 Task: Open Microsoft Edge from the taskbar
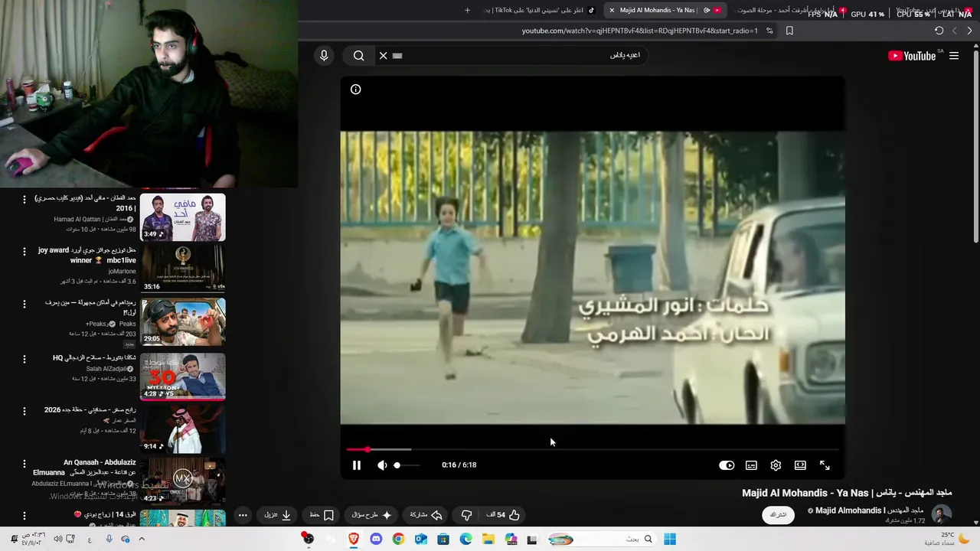(465, 540)
